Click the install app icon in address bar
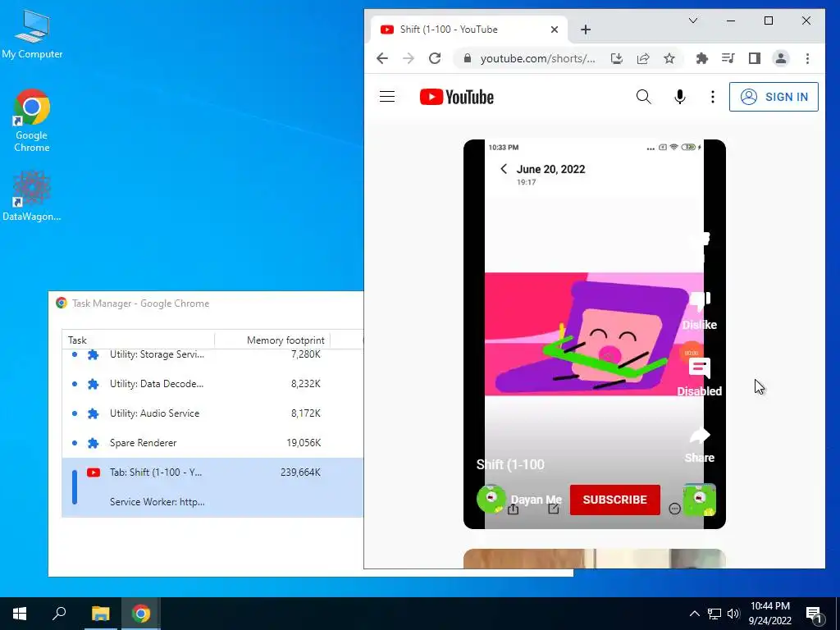Image resolution: width=840 pixels, height=630 pixels. point(617,58)
